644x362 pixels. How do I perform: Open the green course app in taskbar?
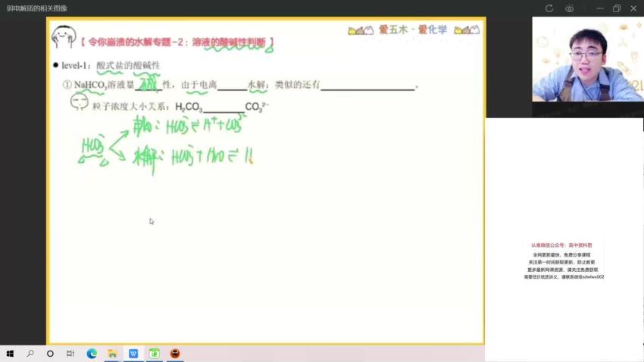(x=154, y=354)
